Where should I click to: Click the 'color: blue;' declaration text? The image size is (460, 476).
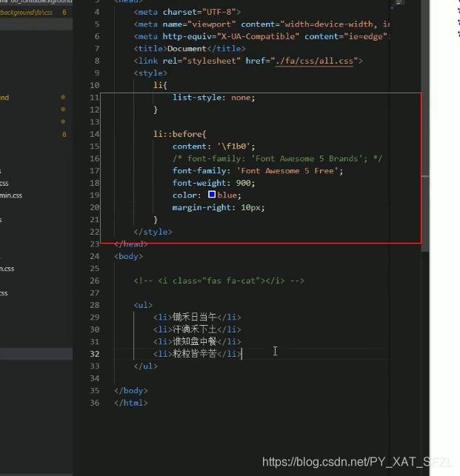click(x=207, y=195)
